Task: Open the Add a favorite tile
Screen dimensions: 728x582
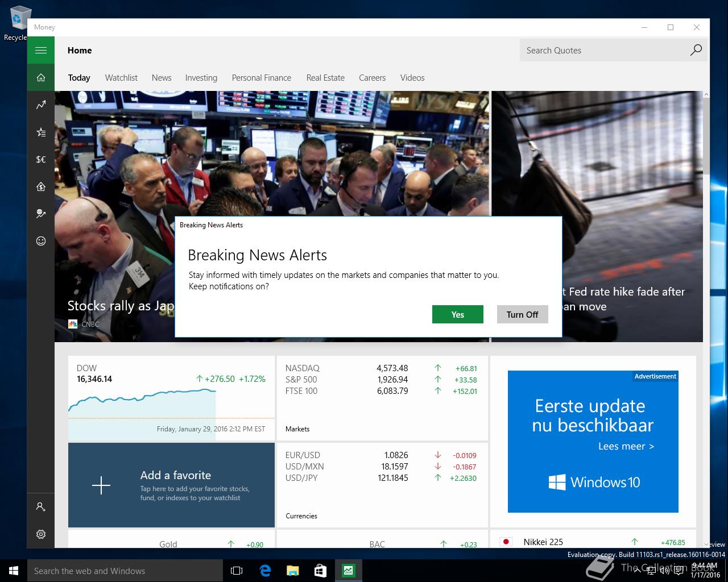Action: [x=171, y=485]
